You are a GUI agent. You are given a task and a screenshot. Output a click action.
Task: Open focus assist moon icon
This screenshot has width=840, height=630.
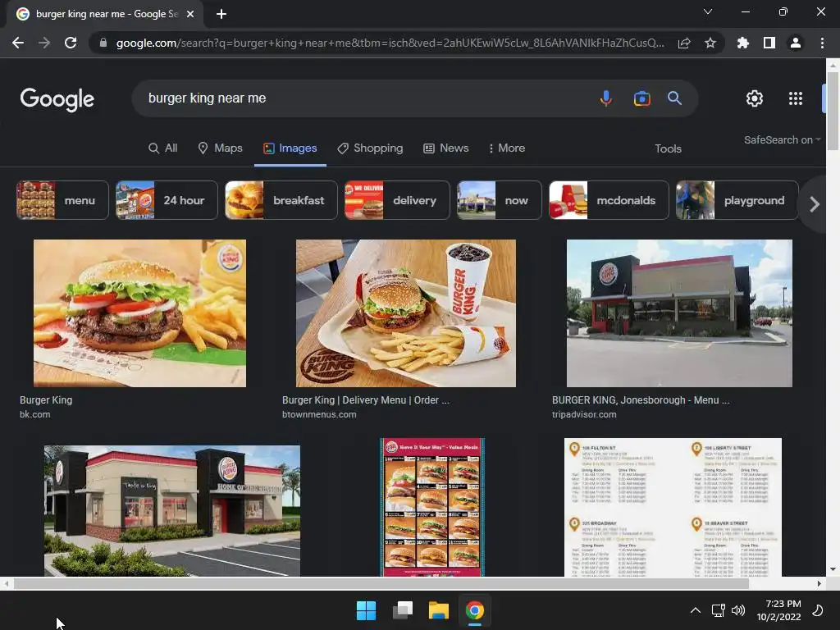pos(818,610)
